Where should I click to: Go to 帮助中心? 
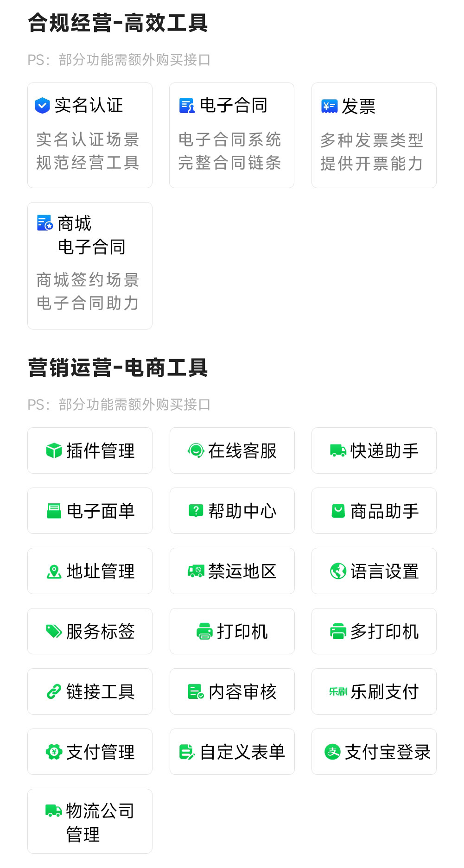[232, 511]
